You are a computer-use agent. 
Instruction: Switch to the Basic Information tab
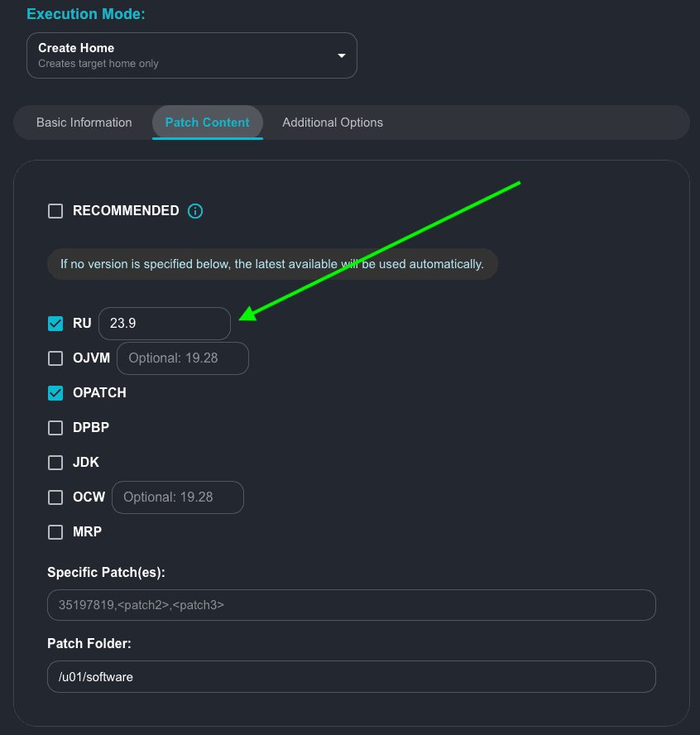(84, 122)
